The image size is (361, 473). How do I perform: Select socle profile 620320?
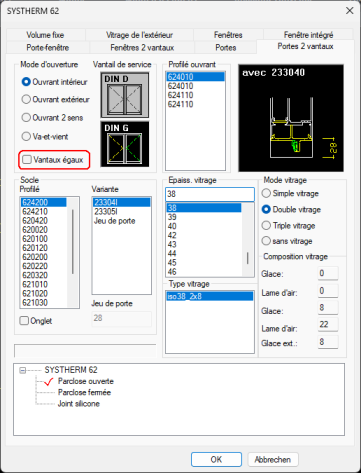(44, 275)
